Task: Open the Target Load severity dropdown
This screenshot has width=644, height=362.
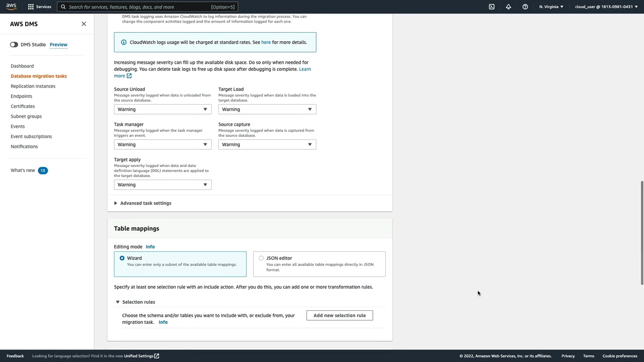Action: (x=267, y=109)
